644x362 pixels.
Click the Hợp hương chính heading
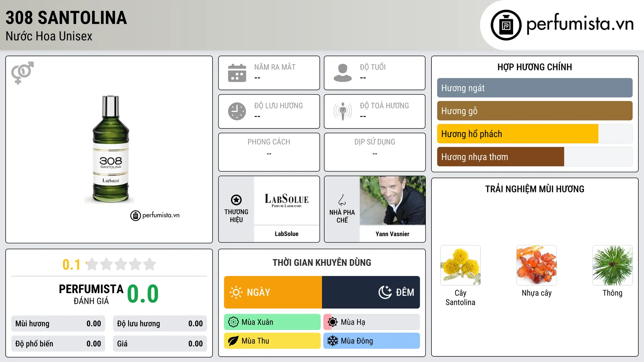535,67
